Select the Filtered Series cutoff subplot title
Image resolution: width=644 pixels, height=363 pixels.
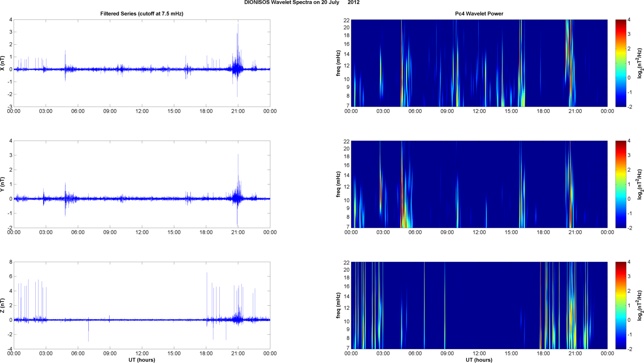(142, 14)
